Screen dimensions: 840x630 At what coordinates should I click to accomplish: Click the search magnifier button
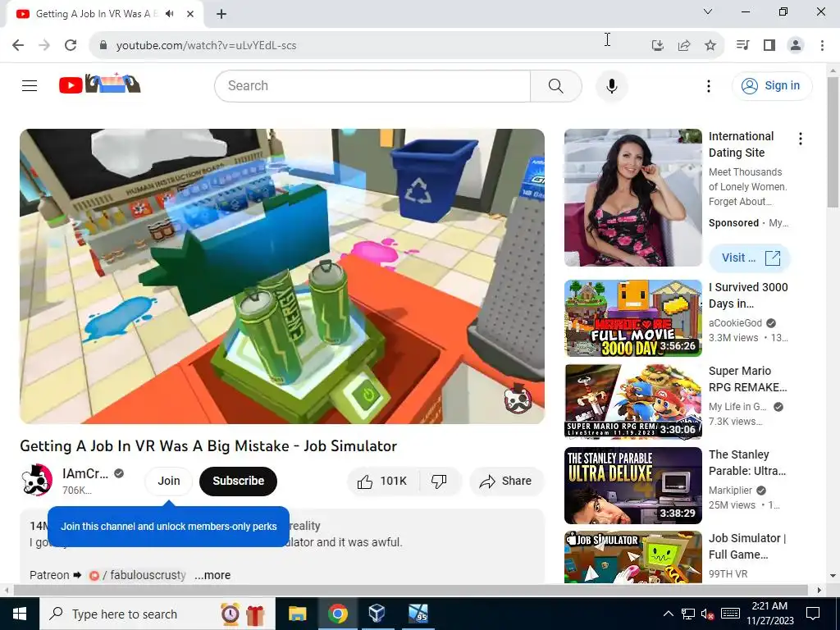(555, 85)
